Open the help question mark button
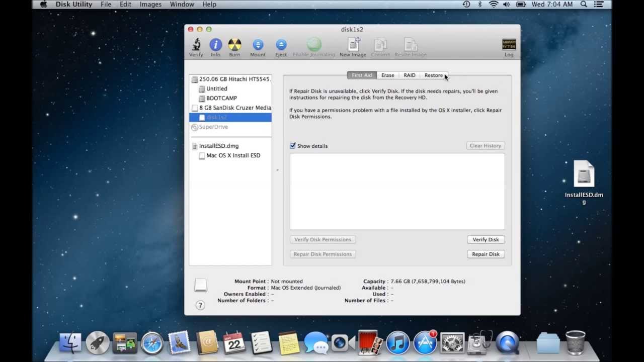 coord(200,305)
